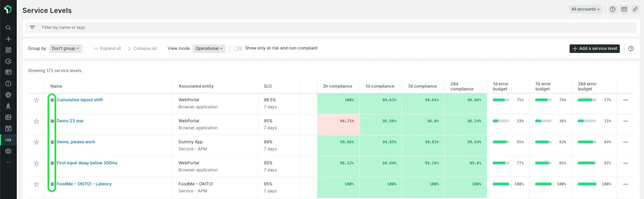This screenshot has height=199, width=644.
Task: Click the plus icon in left sidebar
Action: (x=8, y=39)
